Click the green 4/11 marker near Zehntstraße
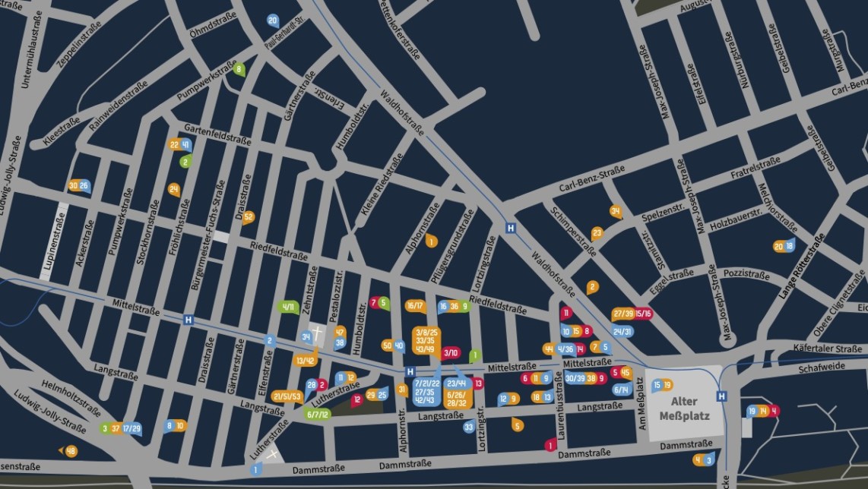Screen dimensions: 868x489 [289, 308]
